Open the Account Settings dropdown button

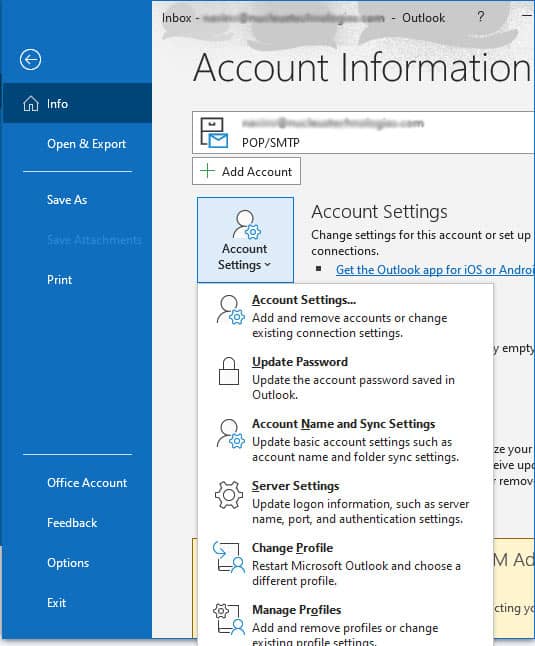tap(245, 240)
